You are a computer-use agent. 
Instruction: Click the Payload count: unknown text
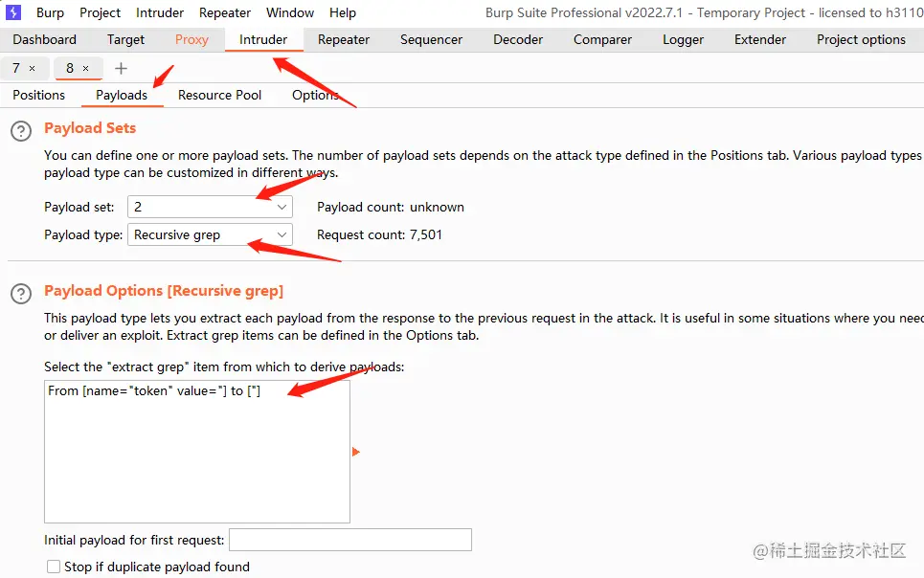390,207
